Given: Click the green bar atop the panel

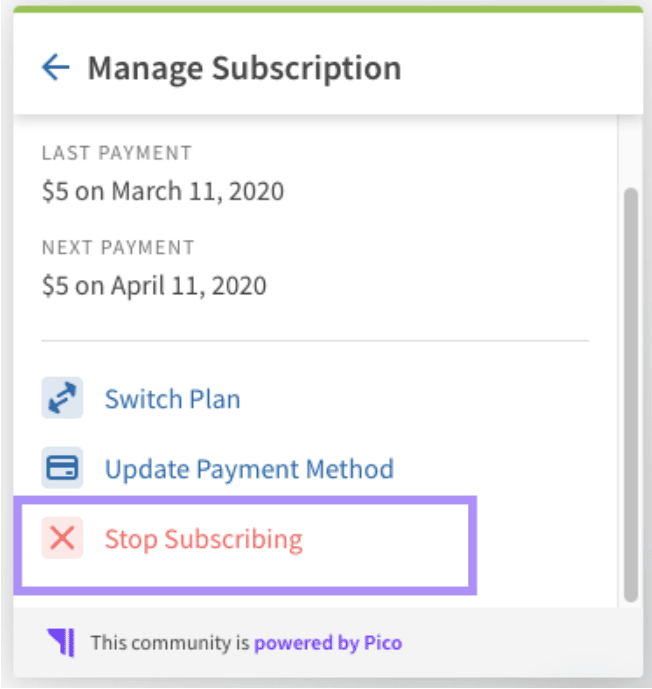Looking at the screenshot, I should click(328, 9).
